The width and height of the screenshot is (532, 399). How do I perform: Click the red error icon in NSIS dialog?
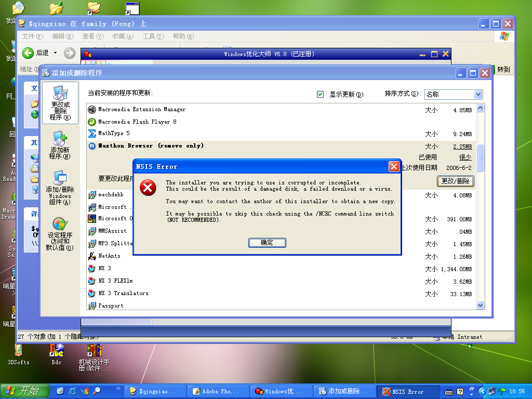[148, 188]
